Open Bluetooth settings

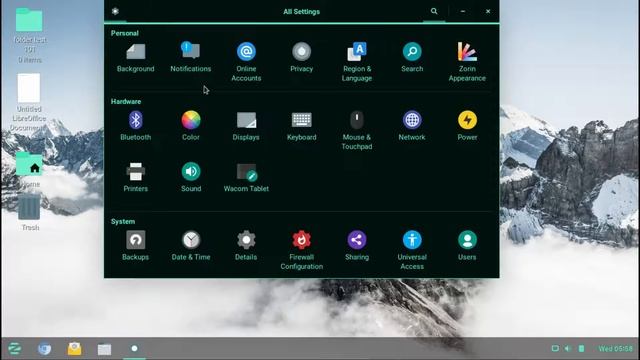[136, 126]
